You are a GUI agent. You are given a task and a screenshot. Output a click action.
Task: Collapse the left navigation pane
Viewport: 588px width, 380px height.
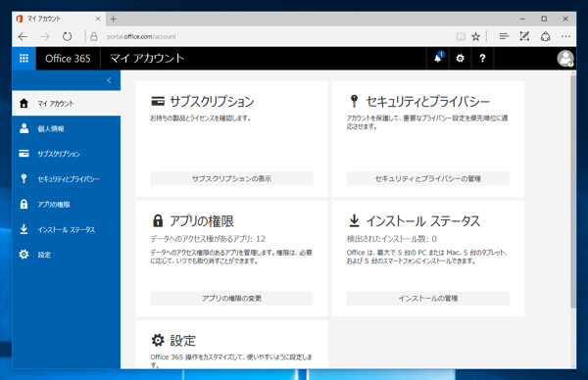109,80
